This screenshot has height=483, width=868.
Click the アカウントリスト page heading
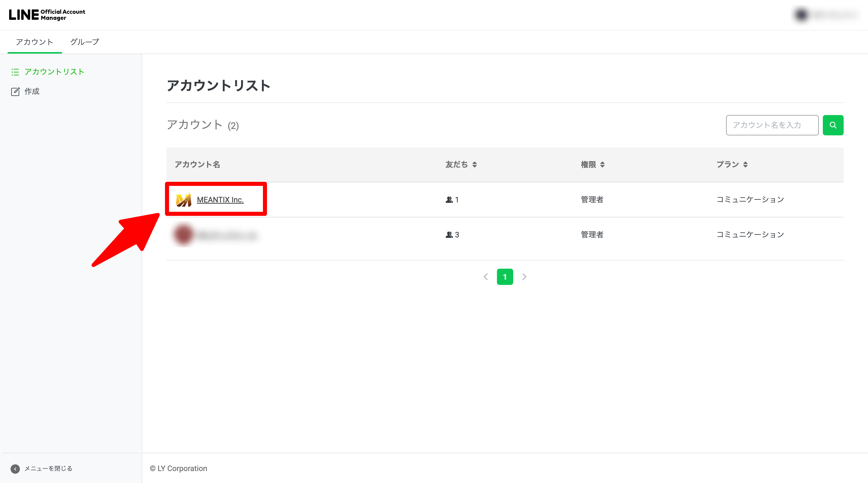click(x=219, y=86)
